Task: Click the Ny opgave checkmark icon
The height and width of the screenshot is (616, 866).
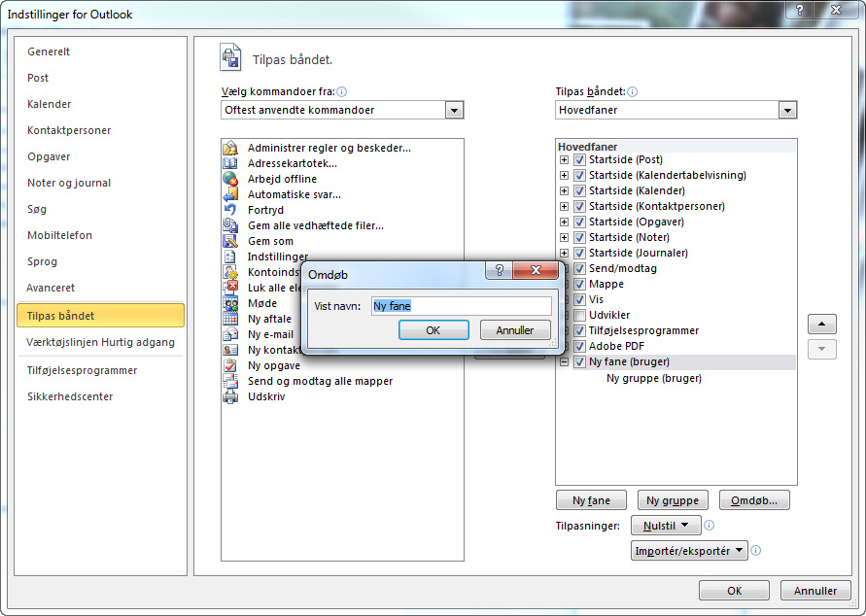Action: click(x=230, y=365)
